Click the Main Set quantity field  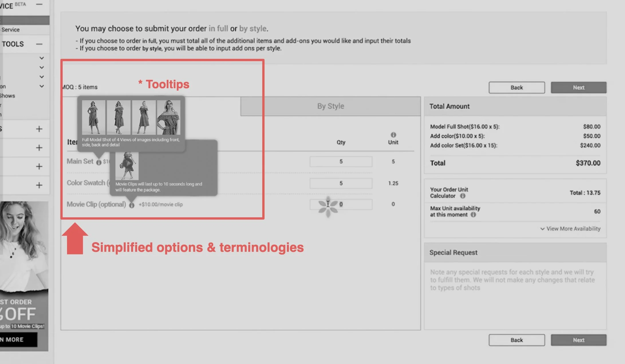coord(341,162)
